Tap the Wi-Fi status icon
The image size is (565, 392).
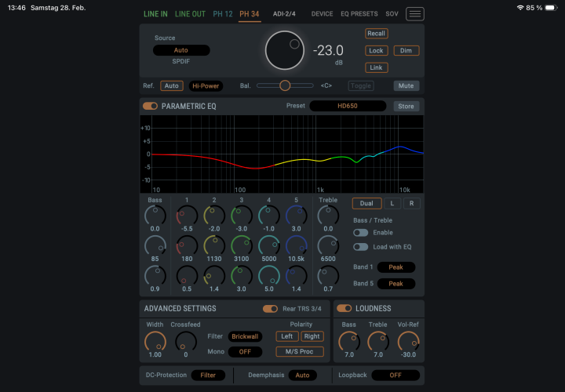pyautogui.click(x=520, y=7)
